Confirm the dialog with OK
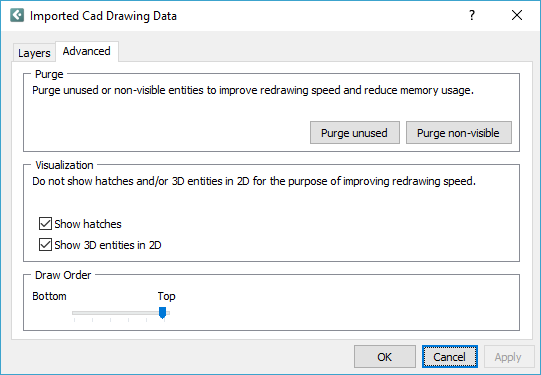541x375 pixels. tap(385, 357)
